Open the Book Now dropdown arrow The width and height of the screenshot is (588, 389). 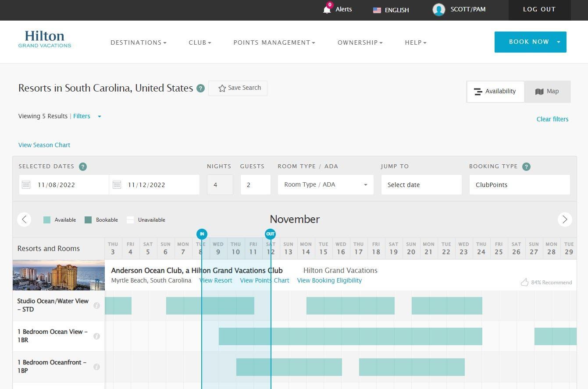(558, 42)
